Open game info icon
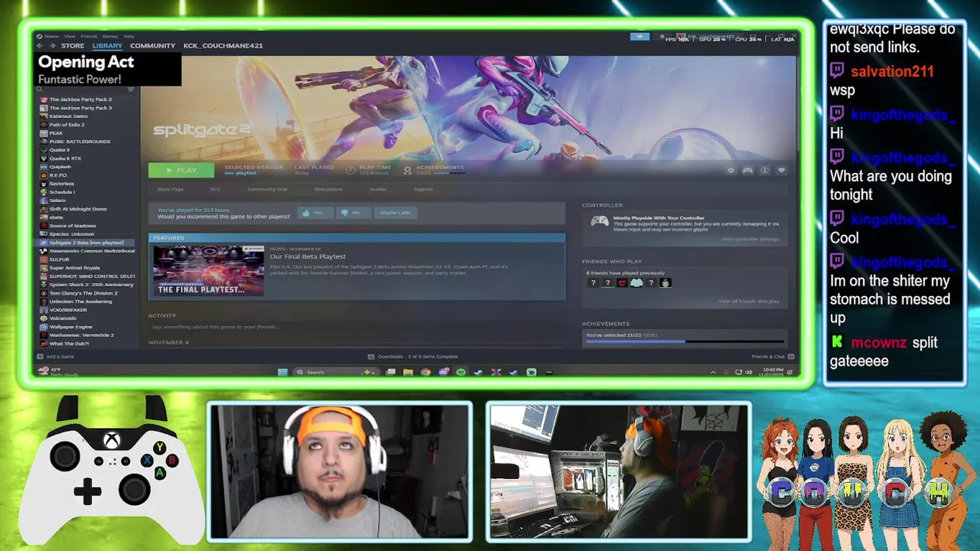 [x=764, y=170]
